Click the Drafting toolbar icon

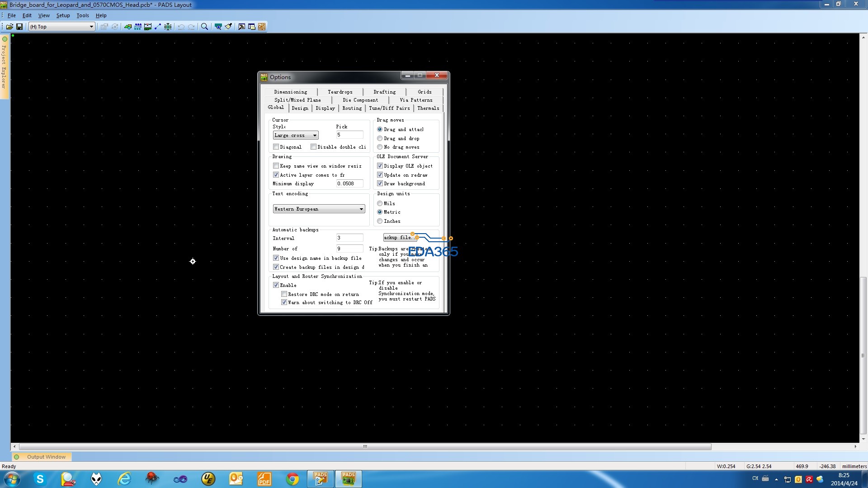[x=128, y=27]
